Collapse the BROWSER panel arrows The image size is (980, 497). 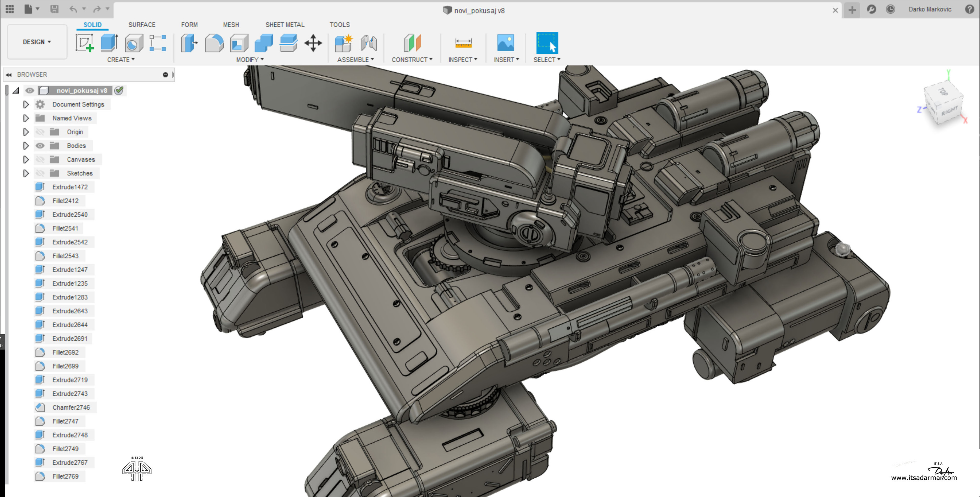pyautogui.click(x=9, y=75)
